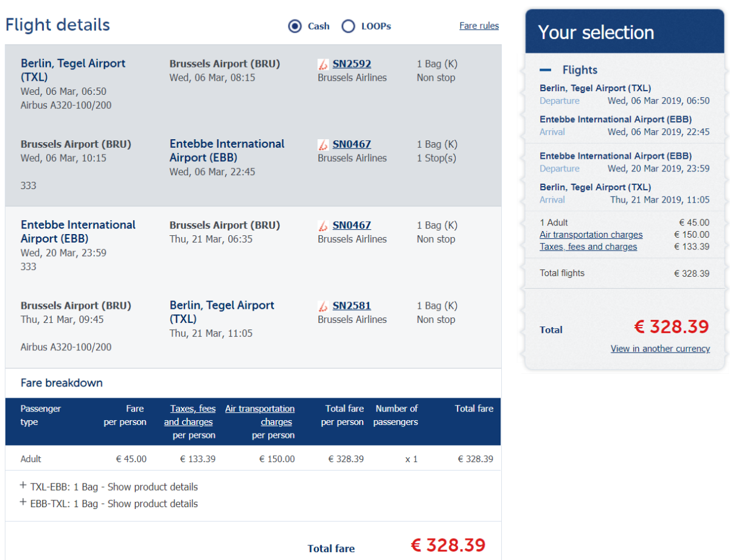This screenshot has height=560, width=730.
Task: Click the airline logo beside return SN0467 at 23:59
Action: [323, 226]
